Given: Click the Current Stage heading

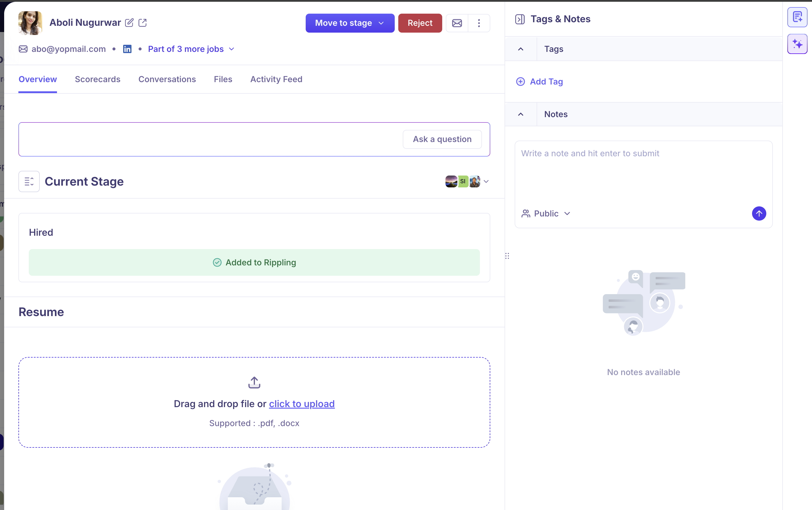Looking at the screenshot, I should (84, 181).
